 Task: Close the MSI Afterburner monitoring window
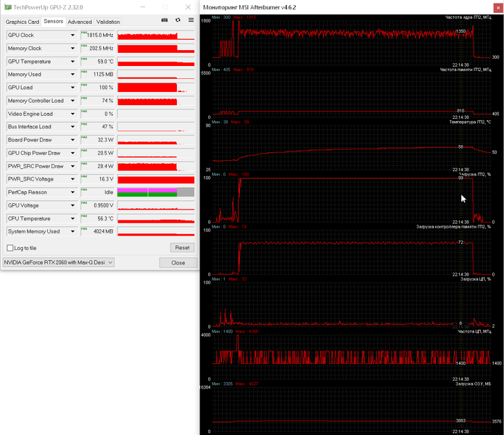point(498,8)
